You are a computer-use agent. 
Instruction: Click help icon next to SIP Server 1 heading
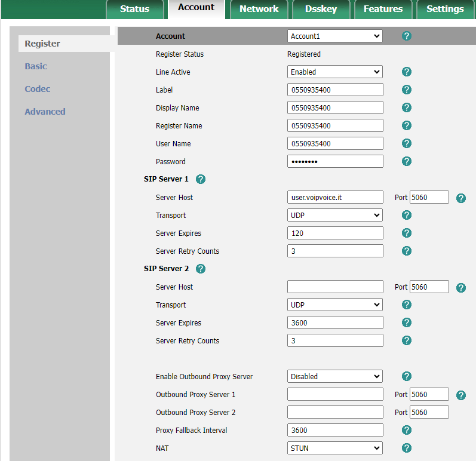200,179
